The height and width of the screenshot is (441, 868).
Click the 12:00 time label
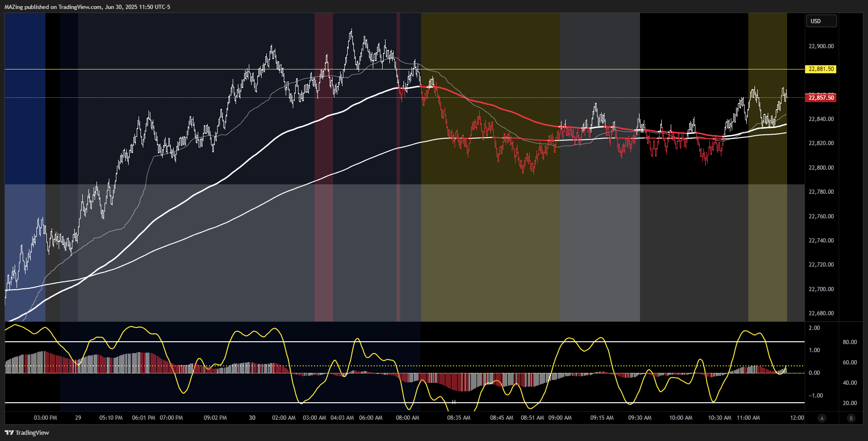point(797,418)
